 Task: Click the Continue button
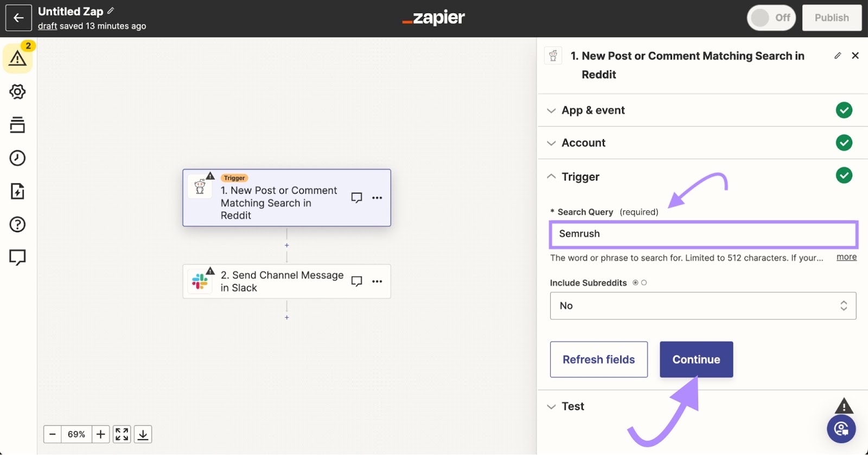tap(696, 360)
